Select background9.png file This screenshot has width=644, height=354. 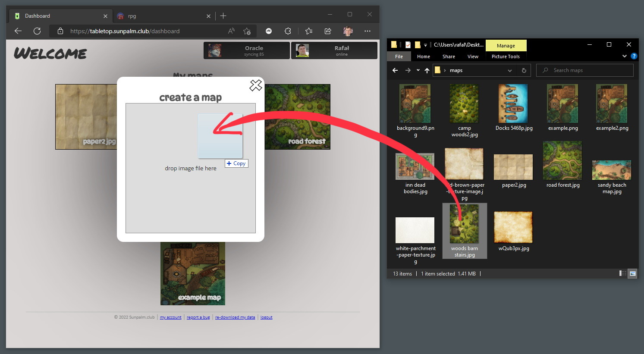click(x=415, y=111)
